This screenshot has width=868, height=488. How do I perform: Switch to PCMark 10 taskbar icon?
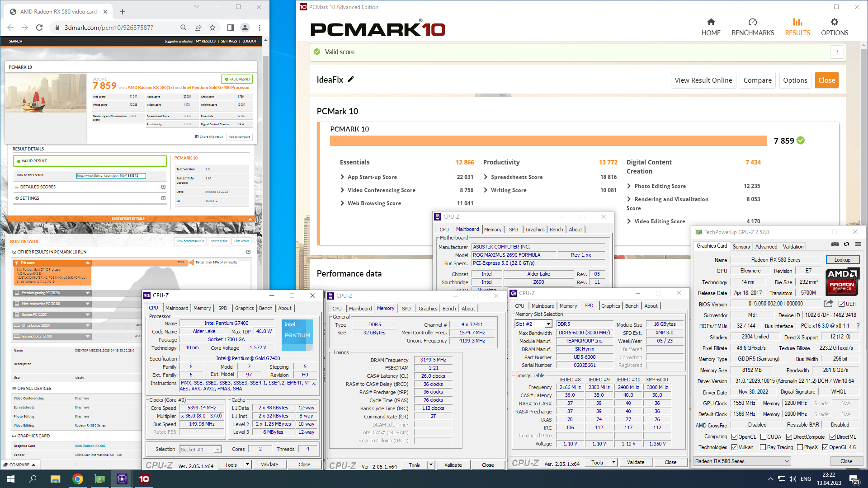pos(144,479)
